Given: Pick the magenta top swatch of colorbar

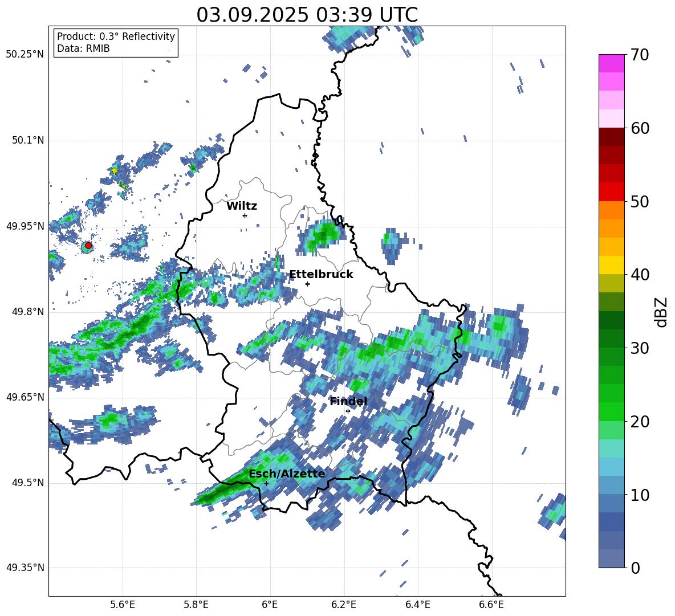Looking at the screenshot, I should tap(611, 64).
